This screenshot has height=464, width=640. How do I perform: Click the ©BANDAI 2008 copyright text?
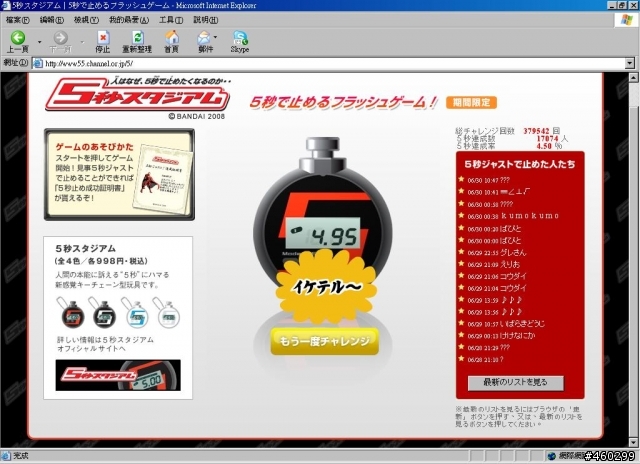point(196,116)
